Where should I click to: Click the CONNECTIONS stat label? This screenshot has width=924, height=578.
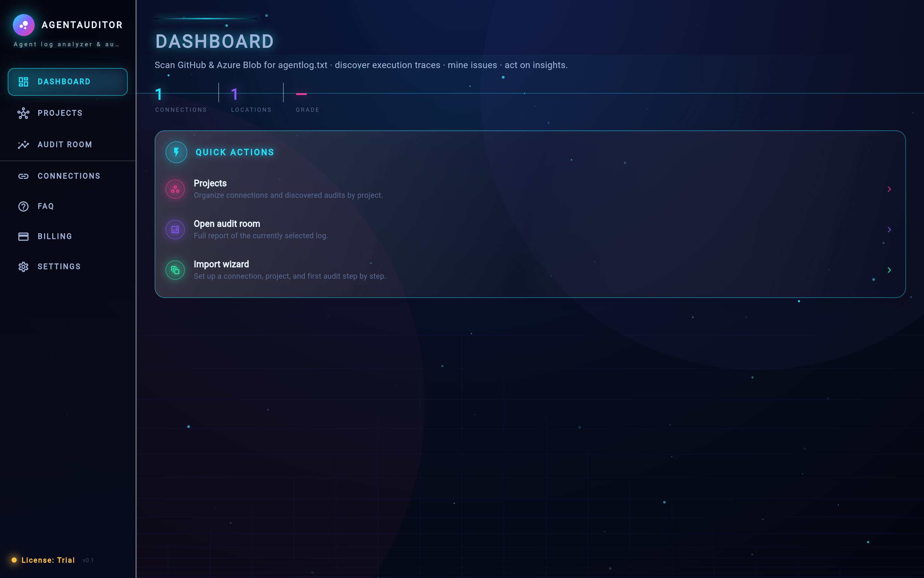pyautogui.click(x=181, y=110)
